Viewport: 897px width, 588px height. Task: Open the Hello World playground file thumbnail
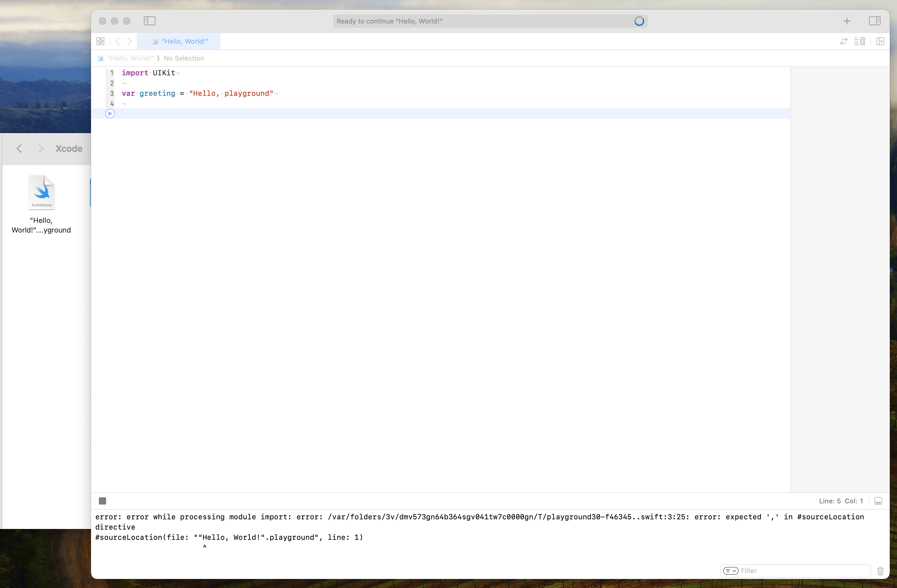(x=41, y=192)
